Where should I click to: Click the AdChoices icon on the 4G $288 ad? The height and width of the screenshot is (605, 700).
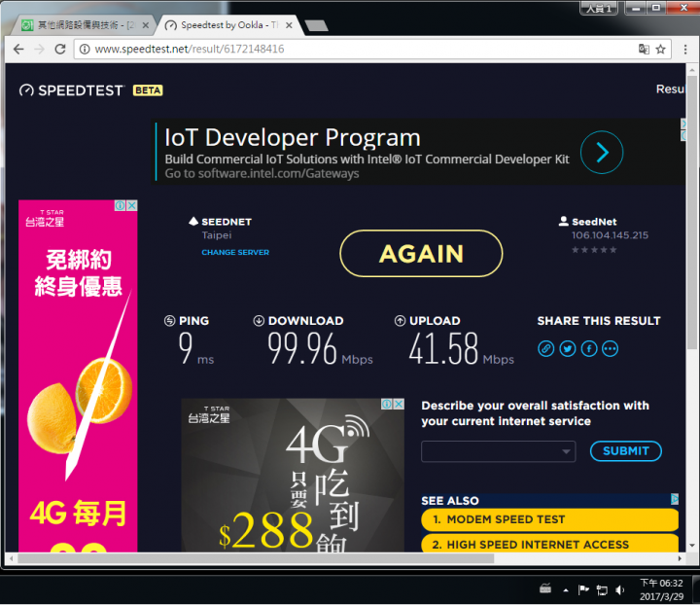(x=387, y=404)
